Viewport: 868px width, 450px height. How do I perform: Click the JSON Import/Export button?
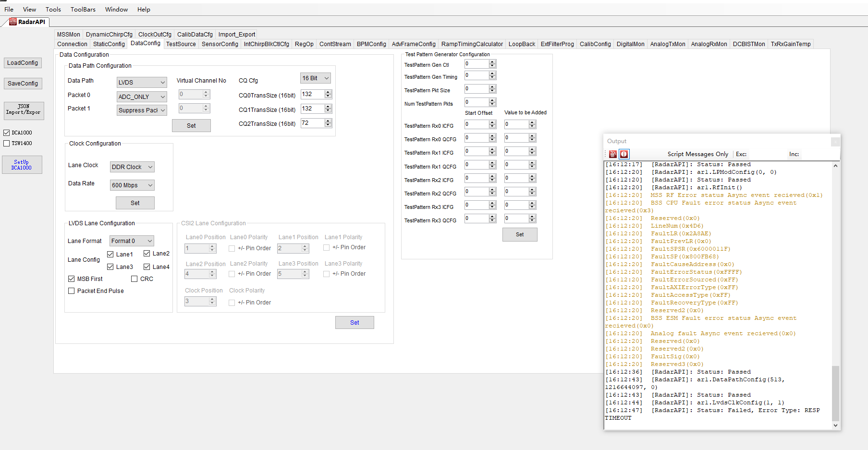coord(24,111)
